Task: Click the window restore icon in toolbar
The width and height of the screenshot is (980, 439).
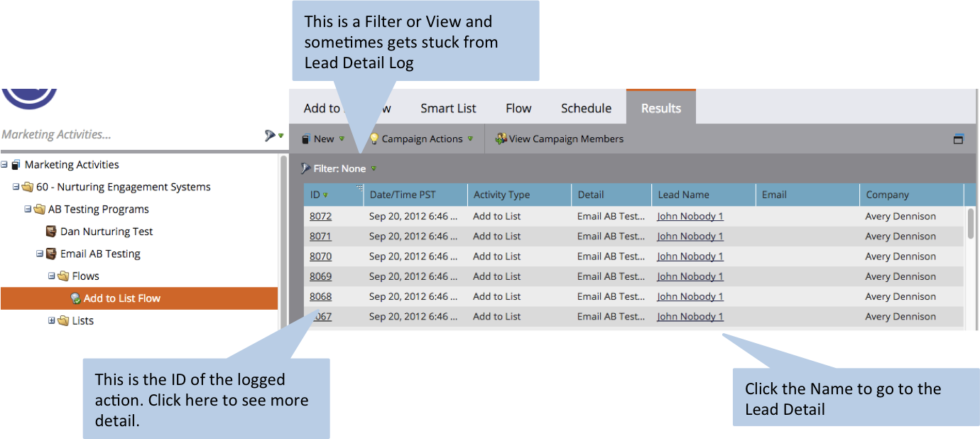Action: (958, 139)
